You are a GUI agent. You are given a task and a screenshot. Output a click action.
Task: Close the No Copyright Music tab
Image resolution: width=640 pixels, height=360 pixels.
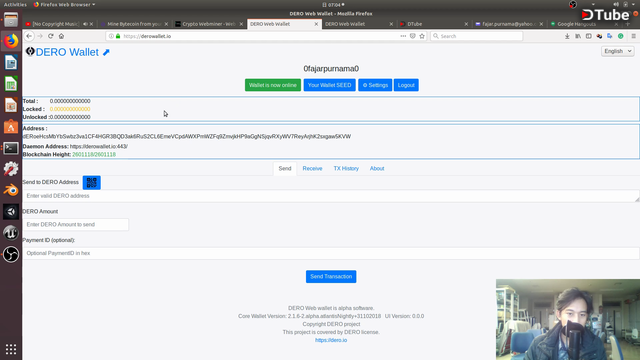click(91, 24)
